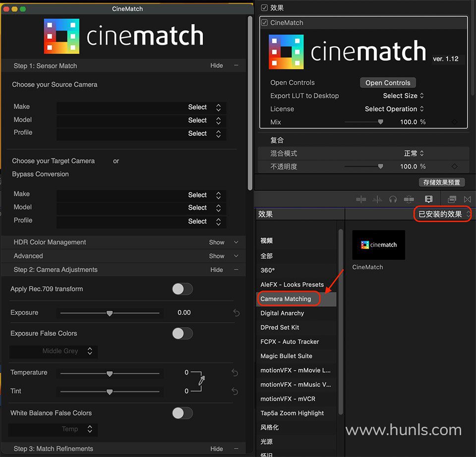Collapse Step 3 Match Refinements minus icon
This screenshot has height=457, width=476.
[x=236, y=449]
